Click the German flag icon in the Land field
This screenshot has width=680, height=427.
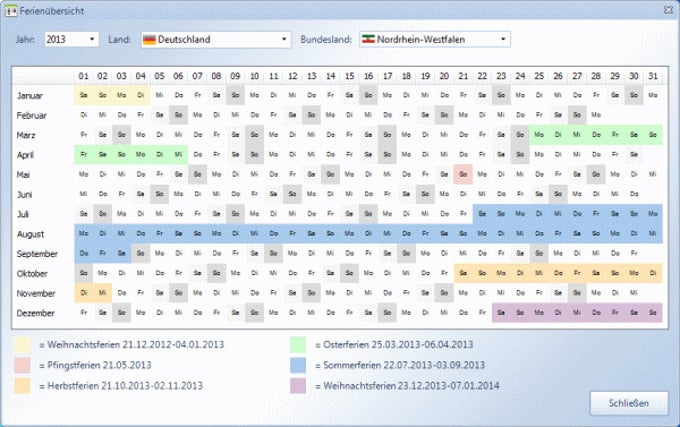click(x=149, y=40)
